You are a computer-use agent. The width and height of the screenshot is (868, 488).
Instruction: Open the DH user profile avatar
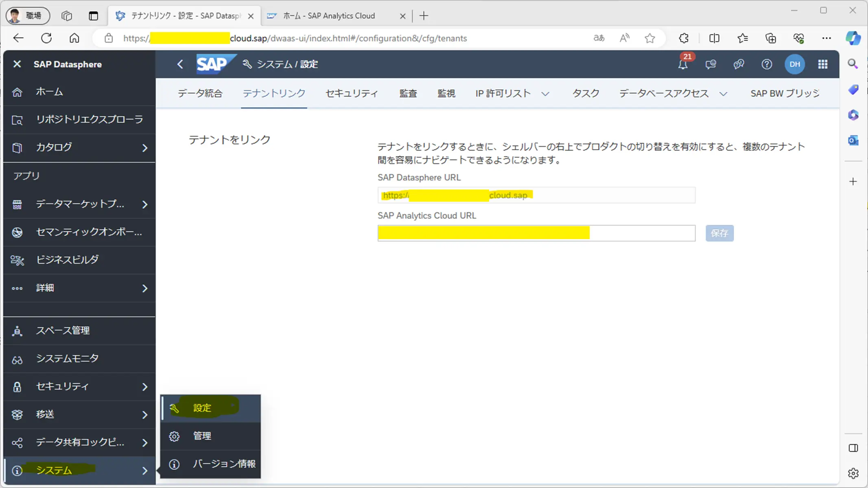pyautogui.click(x=795, y=64)
